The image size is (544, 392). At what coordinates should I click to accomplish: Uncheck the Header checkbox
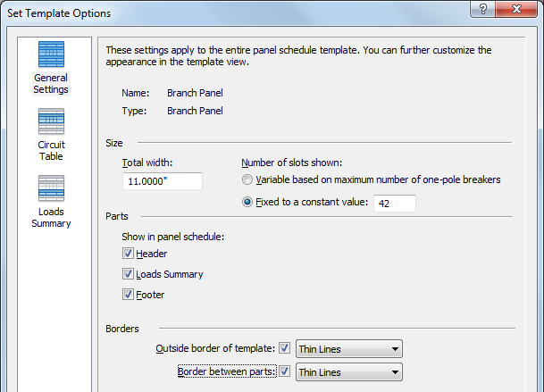pos(128,254)
